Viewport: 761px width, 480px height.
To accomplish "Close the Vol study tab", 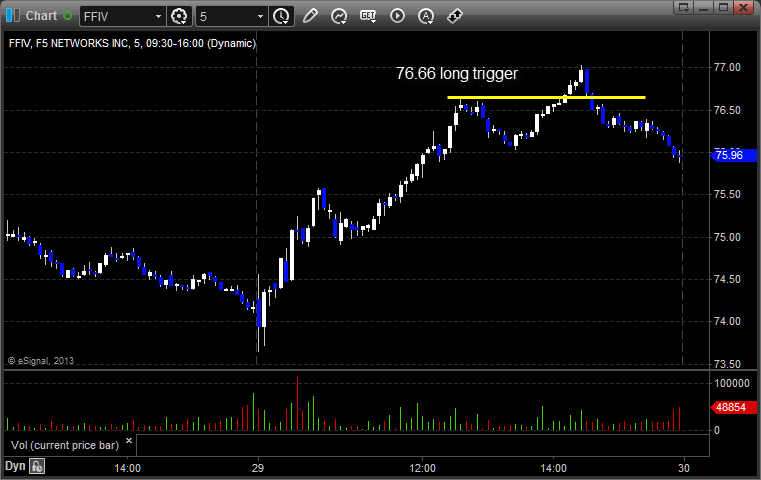I will (x=129, y=441).
